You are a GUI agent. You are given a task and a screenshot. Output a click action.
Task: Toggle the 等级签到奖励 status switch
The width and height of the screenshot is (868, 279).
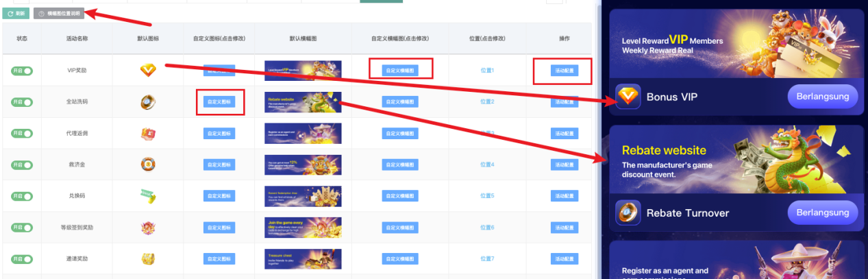click(22, 228)
